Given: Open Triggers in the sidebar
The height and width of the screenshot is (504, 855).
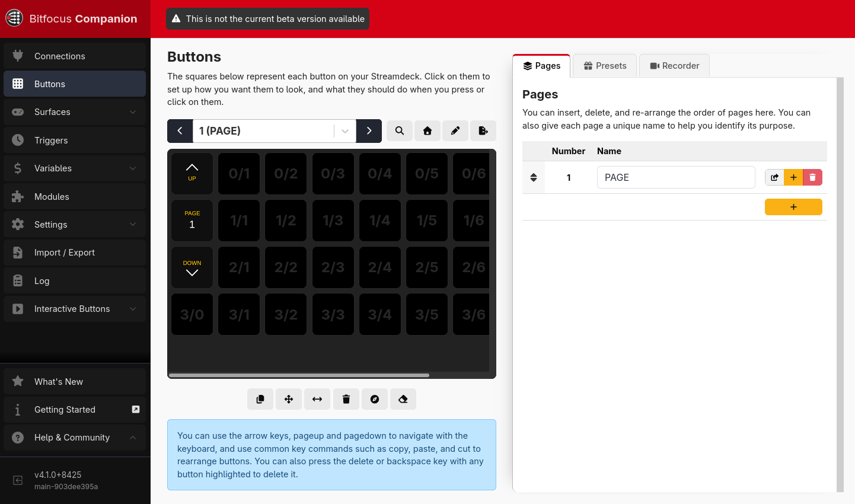Looking at the screenshot, I should coord(75,140).
